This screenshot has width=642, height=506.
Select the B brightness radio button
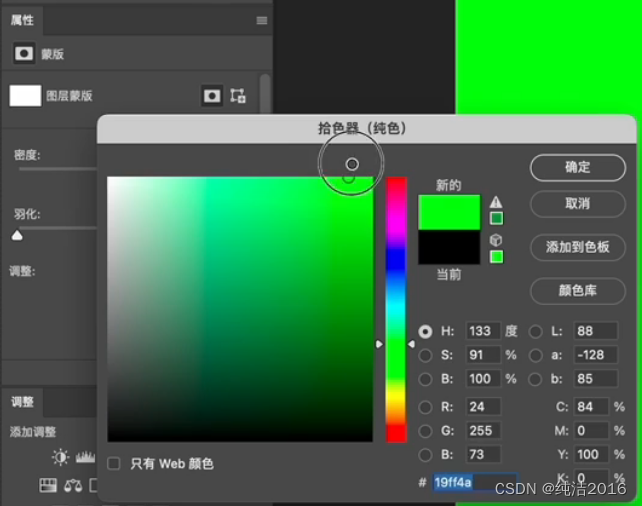click(425, 379)
